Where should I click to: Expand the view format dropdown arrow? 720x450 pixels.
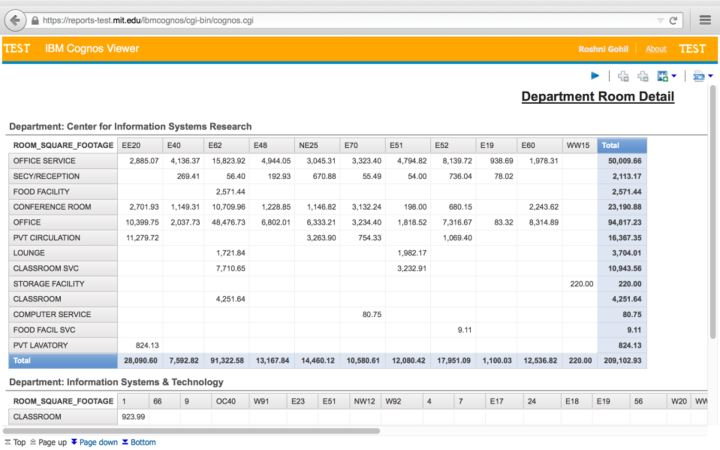point(710,76)
